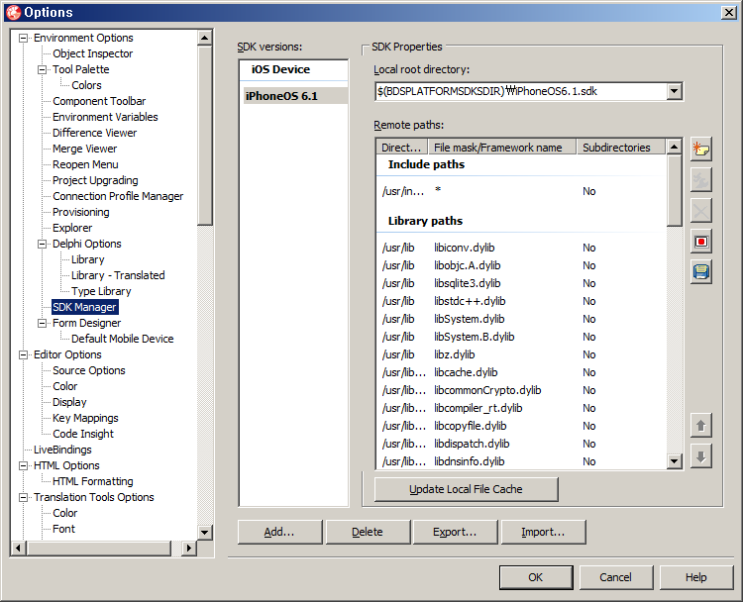The width and height of the screenshot is (743, 602).
Task: Click the disabled delete path X icon
Action: (x=701, y=211)
